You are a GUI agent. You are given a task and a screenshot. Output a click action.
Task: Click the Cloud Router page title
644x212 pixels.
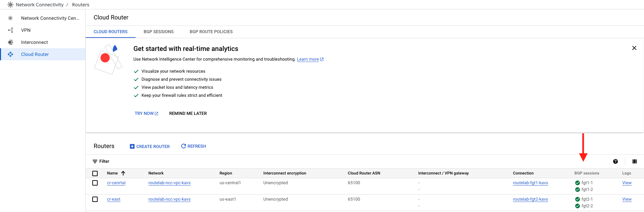click(x=111, y=17)
